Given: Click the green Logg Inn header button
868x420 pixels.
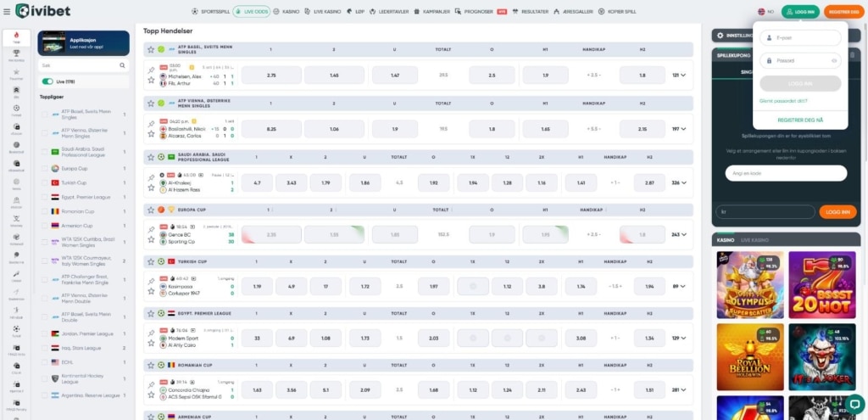Looking at the screenshot, I should point(800,11).
